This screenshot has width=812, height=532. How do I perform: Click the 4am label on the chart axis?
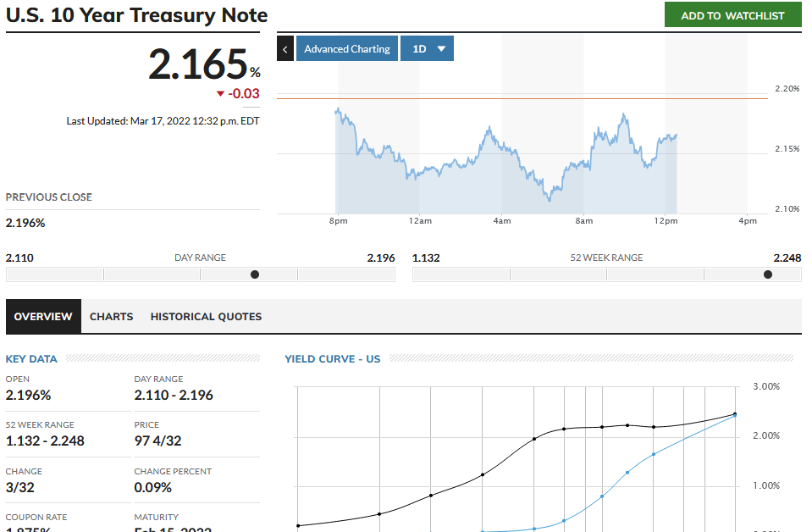point(502,220)
